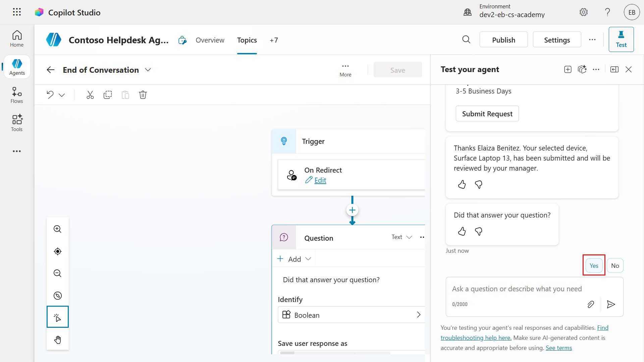The width and height of the screenshot is (644, 362).
Task: Click the Edit link under On Redirect
Action: pos(320,180)
